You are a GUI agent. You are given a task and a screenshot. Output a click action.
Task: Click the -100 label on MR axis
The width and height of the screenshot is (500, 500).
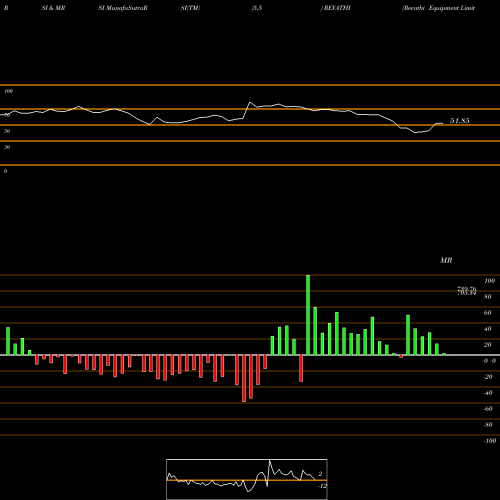[x=490, y=441]
